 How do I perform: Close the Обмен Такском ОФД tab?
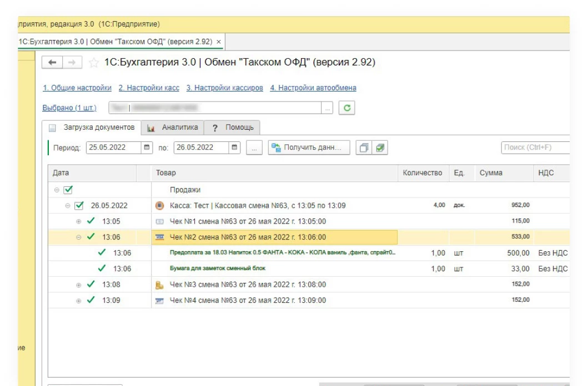(x=219, y=42)
